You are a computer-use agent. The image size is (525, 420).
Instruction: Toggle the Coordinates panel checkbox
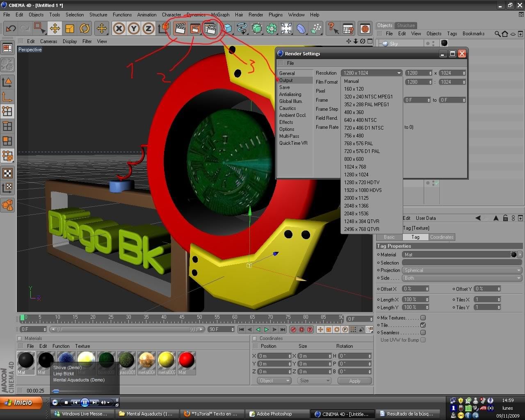click(x=255, y=338)
